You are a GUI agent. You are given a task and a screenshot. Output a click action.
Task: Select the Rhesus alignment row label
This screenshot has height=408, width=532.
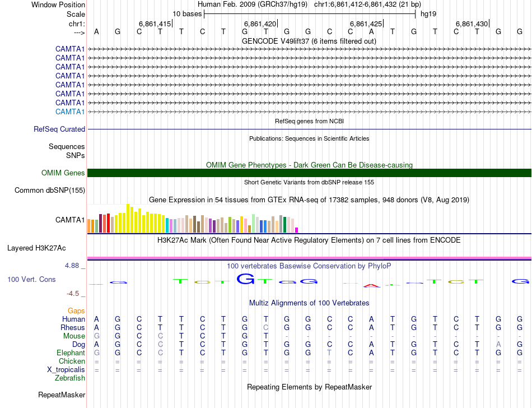73,328
